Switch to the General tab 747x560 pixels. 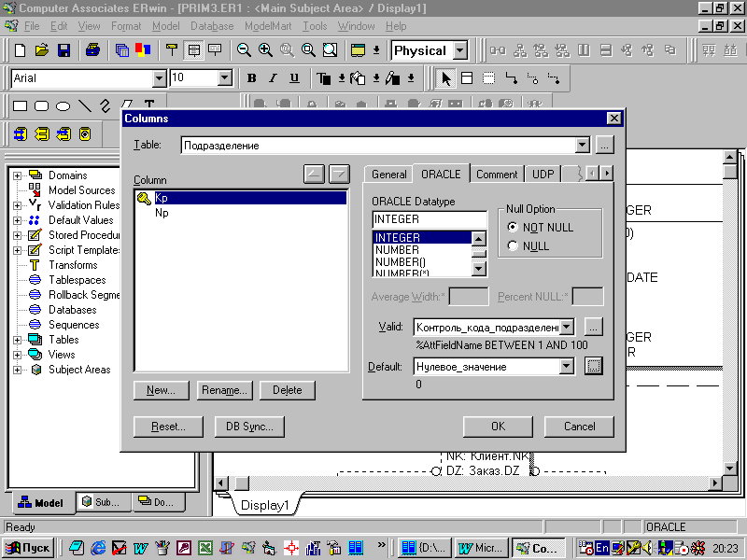click(389, 175)
